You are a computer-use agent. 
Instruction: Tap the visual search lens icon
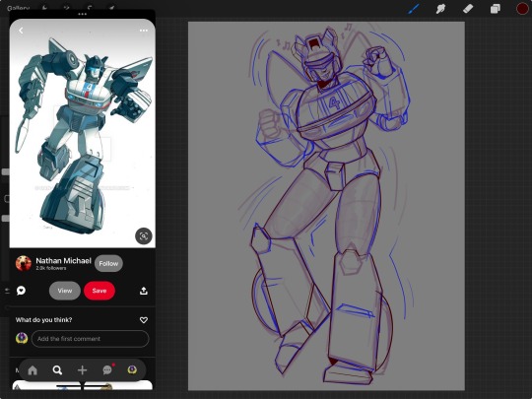click(144, 235)
